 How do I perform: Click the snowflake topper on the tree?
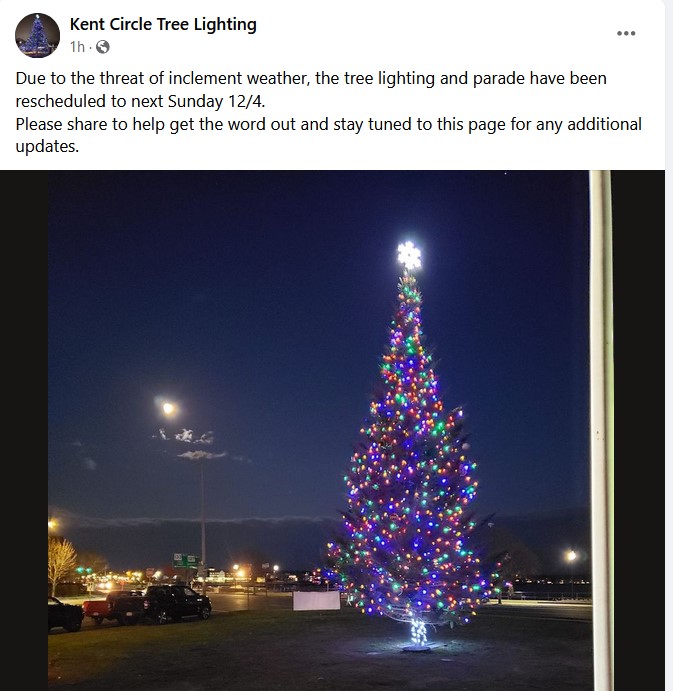(x=409, y=255)
